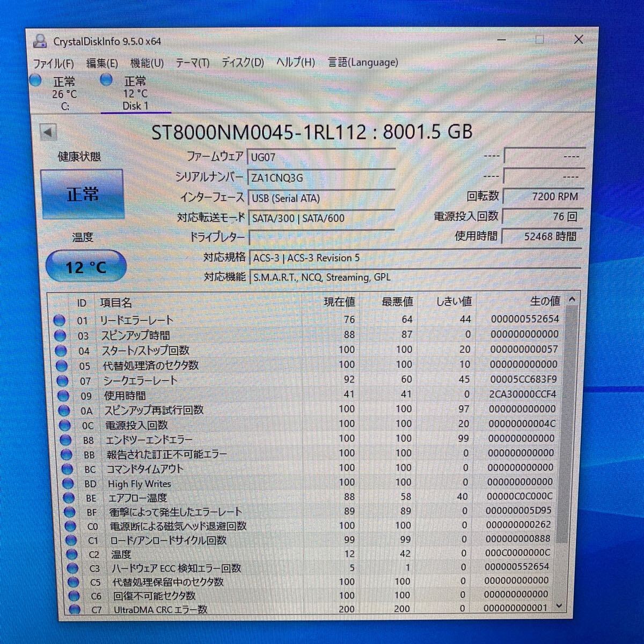Click the blue status orb for C: drive
This screenshot has width=644, height=644.
36,81
